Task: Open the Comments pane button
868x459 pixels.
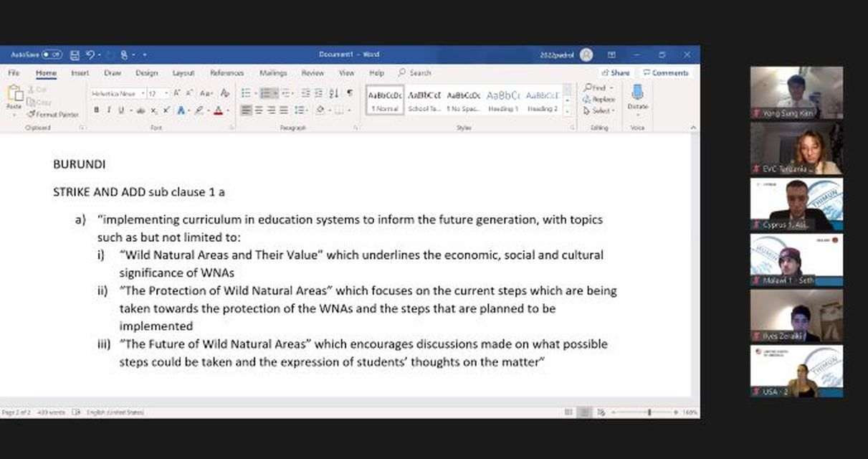Action: click(x=666, y=72)
